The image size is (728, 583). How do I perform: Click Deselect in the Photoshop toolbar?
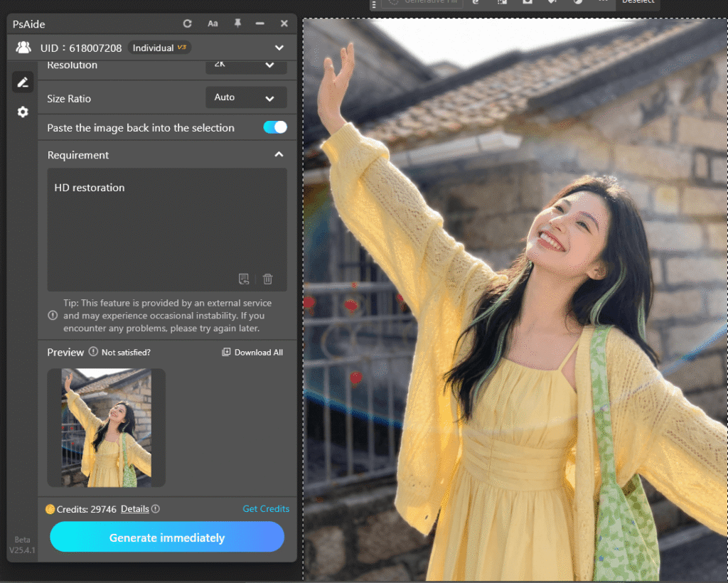tap(638, 2)
